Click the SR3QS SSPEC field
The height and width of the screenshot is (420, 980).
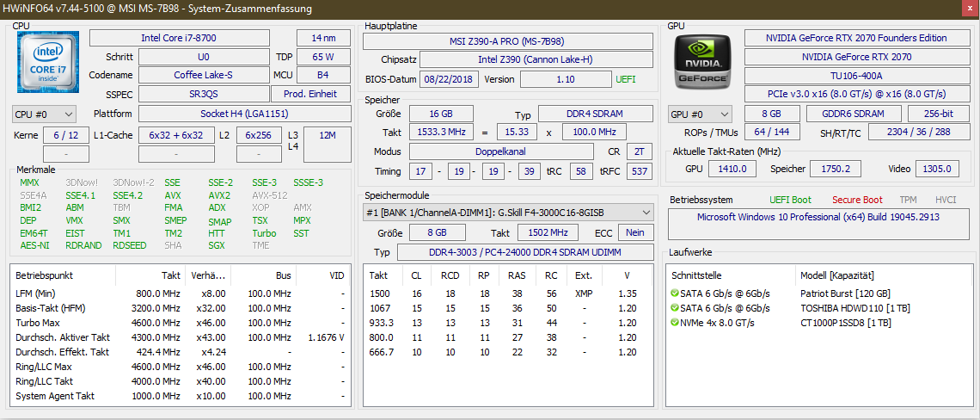click(x=203, y=94)
